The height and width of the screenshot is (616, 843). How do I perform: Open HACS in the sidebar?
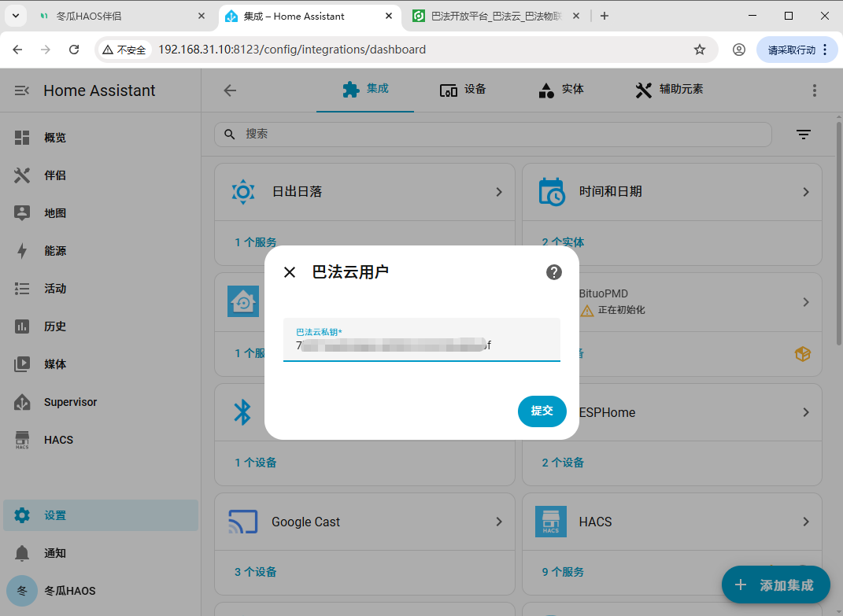click(x=101, y=440)
